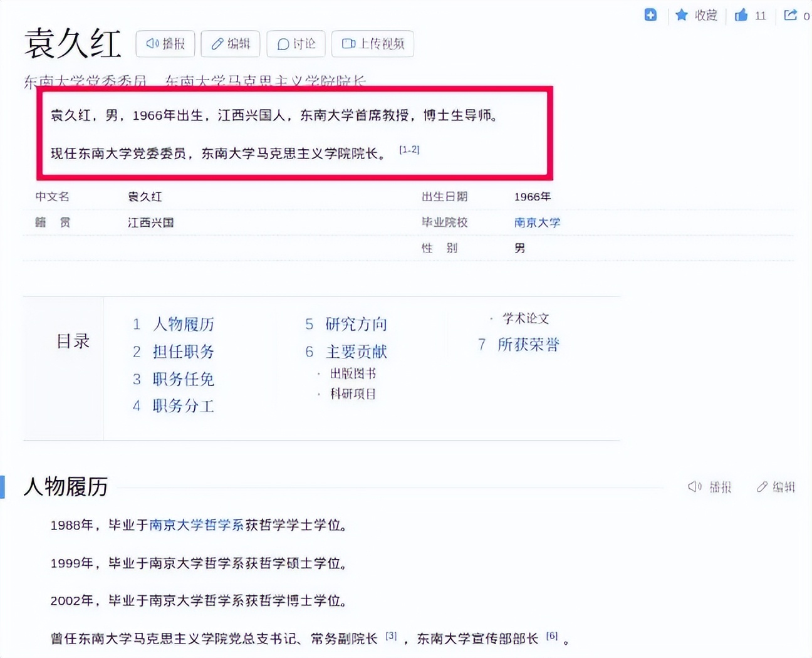The height and width of the screenshot is (658, 812).
Task: Open 研究方向 directory entry
Action: click(355, 324)
